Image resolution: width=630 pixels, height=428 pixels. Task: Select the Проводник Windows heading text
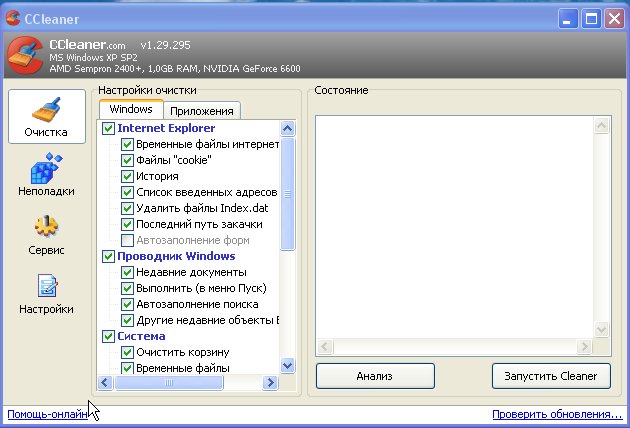pyautogui.click(x=176, y=256)
